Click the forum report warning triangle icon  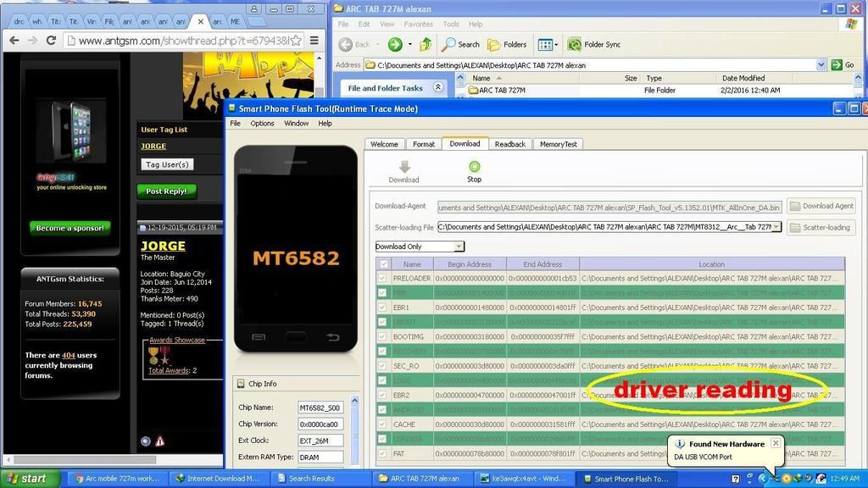pos(160,441)
